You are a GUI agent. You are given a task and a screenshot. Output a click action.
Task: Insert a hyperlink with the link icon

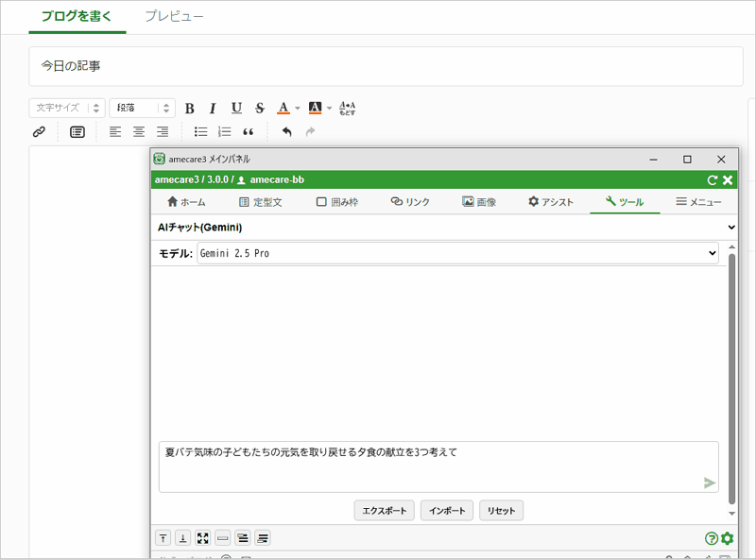[40, 132]
